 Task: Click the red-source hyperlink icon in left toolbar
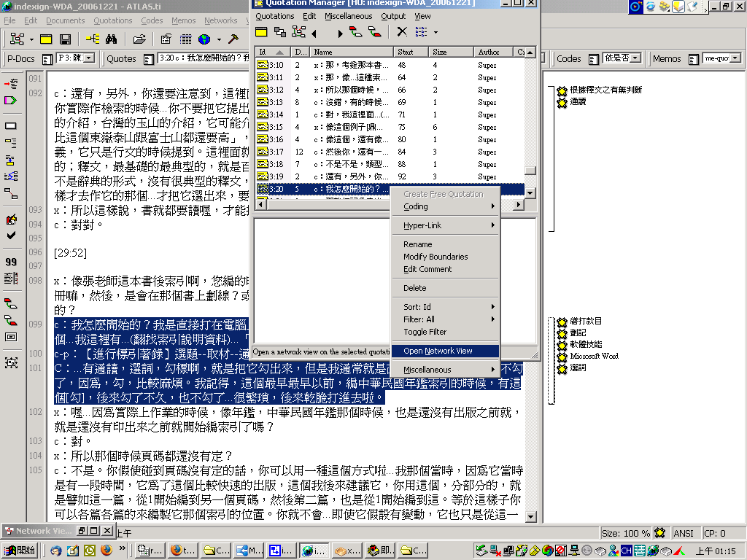click(11, 303)
